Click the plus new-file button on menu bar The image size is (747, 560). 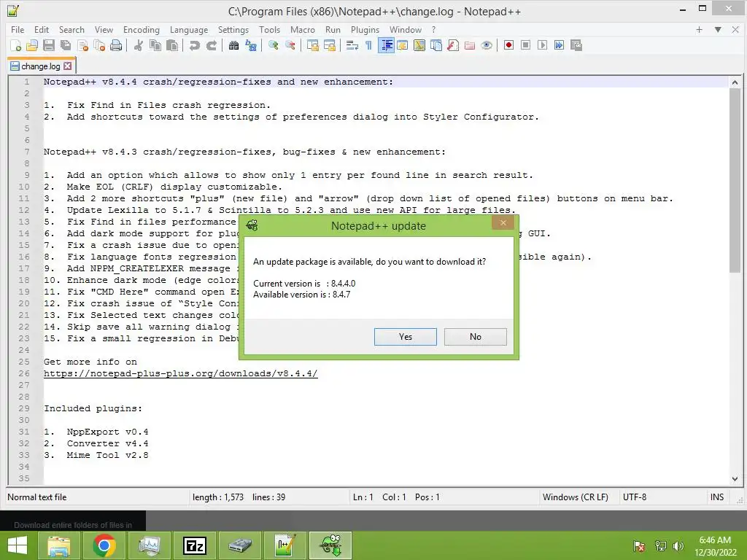[x=699, y=29]
